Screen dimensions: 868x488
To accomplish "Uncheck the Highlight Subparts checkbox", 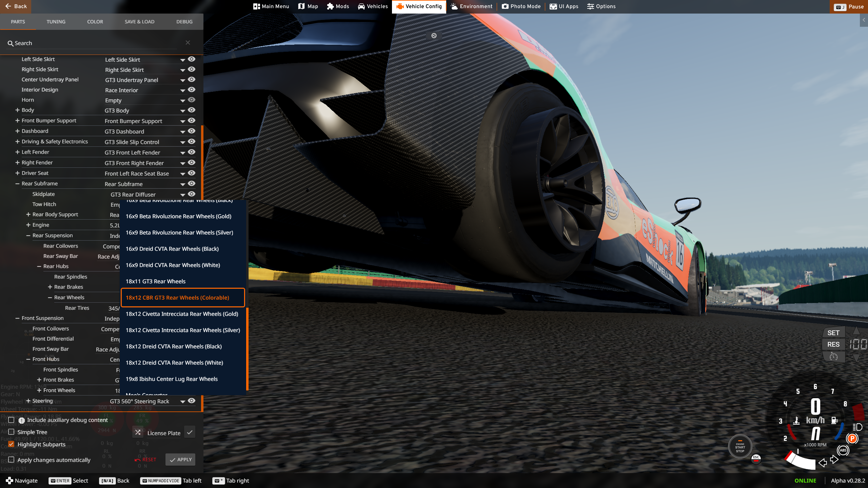I will [11, 444].
